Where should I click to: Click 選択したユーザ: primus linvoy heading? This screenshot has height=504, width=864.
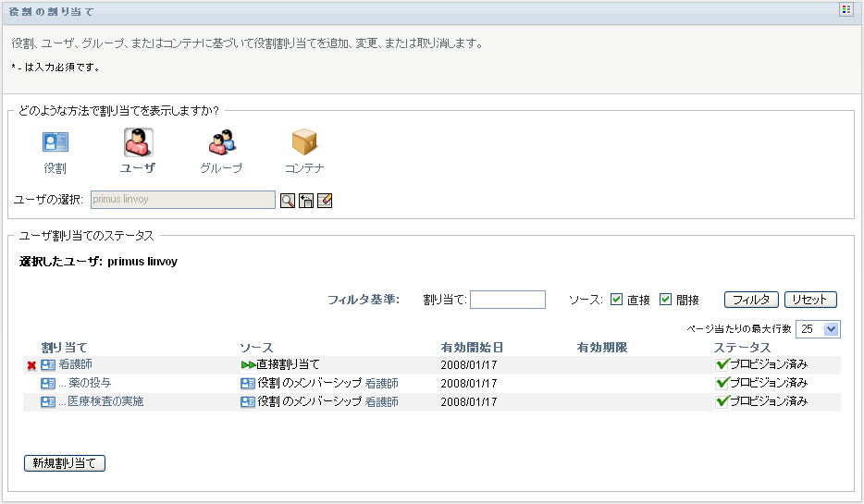[x=98, y=262]
